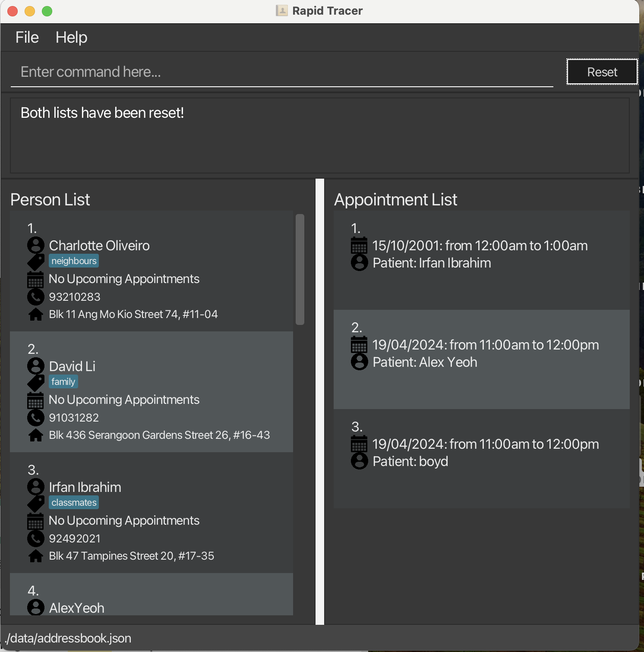The image size is (644, 652).
Task: Click phone icon beside 91031282
Action: point(36,418)
